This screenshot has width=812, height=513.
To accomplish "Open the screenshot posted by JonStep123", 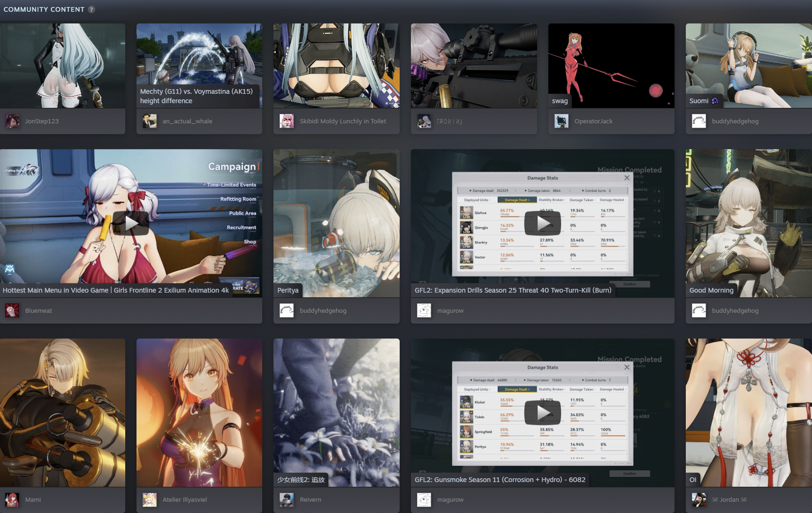I will tap(62, 66).
